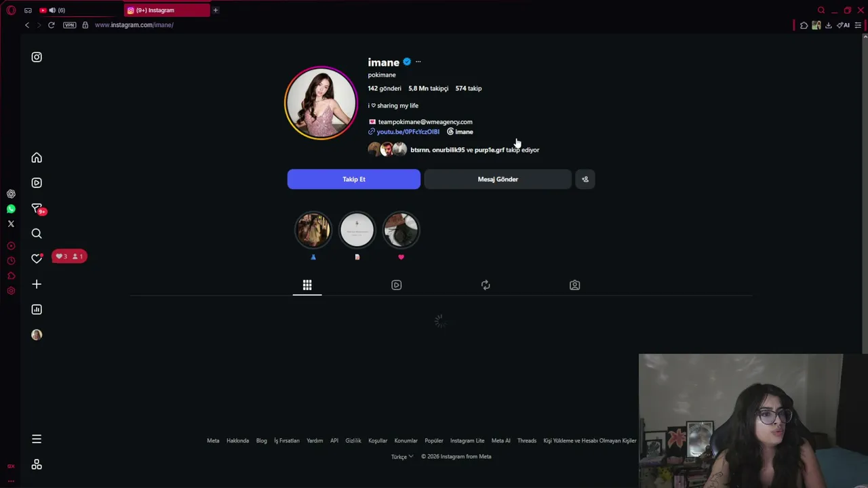Open the second story highlight
868x488 pixels.
click(357, 230)
